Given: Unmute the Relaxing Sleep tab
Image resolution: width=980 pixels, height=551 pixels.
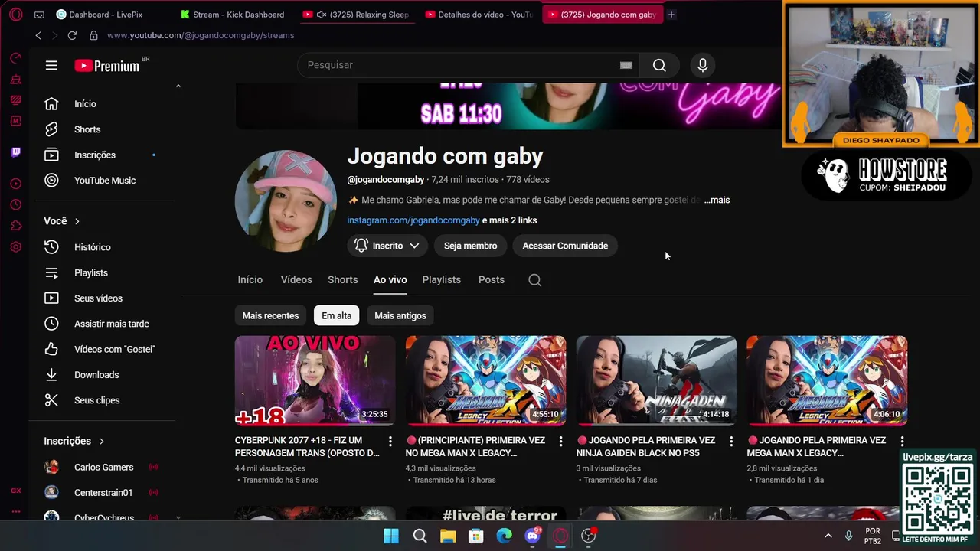Looking at the screenshot, I should tap(322, 15).
